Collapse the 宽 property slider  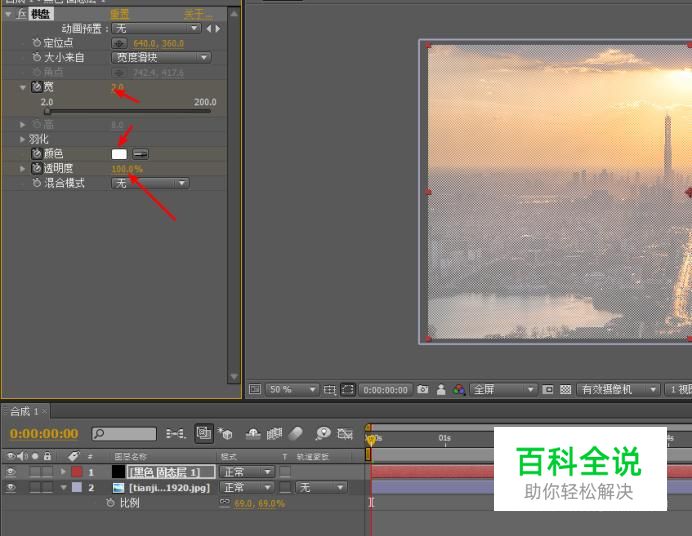pos(23,87)
